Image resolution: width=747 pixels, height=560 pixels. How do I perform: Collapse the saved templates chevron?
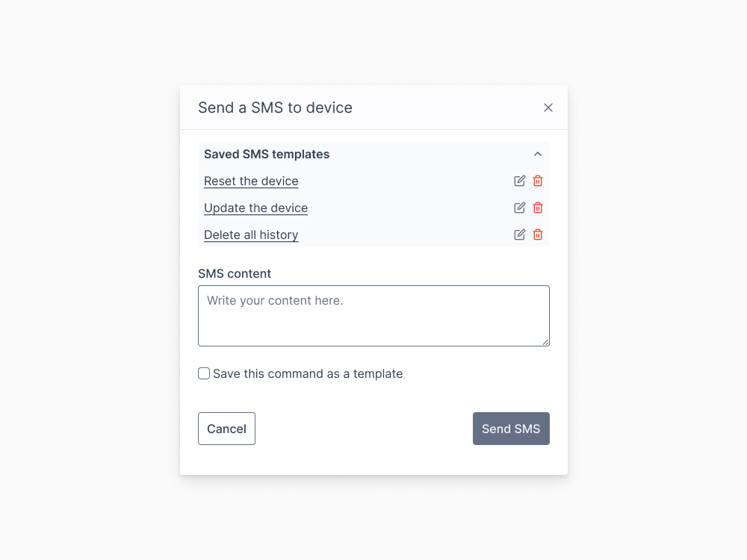click(x=537, y=155)
